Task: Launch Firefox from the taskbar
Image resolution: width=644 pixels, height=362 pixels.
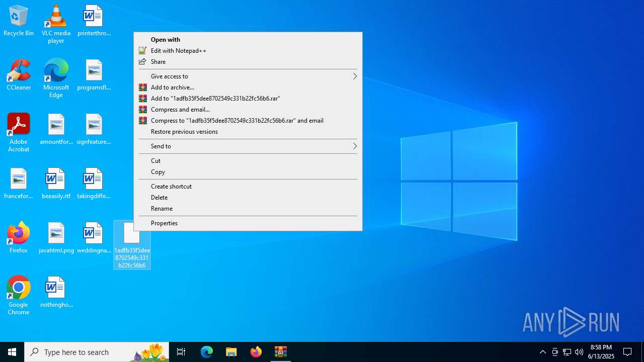Action: [256, 352]
